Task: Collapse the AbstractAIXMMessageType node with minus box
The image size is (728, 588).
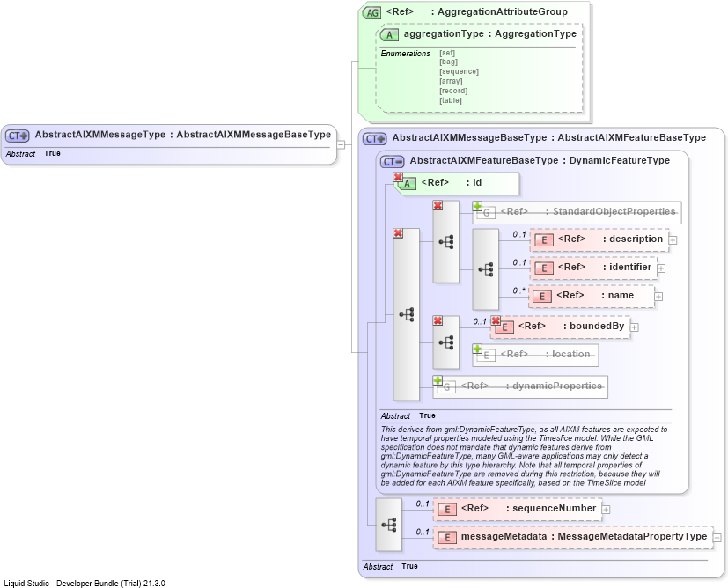Action: tap(341, 144)
